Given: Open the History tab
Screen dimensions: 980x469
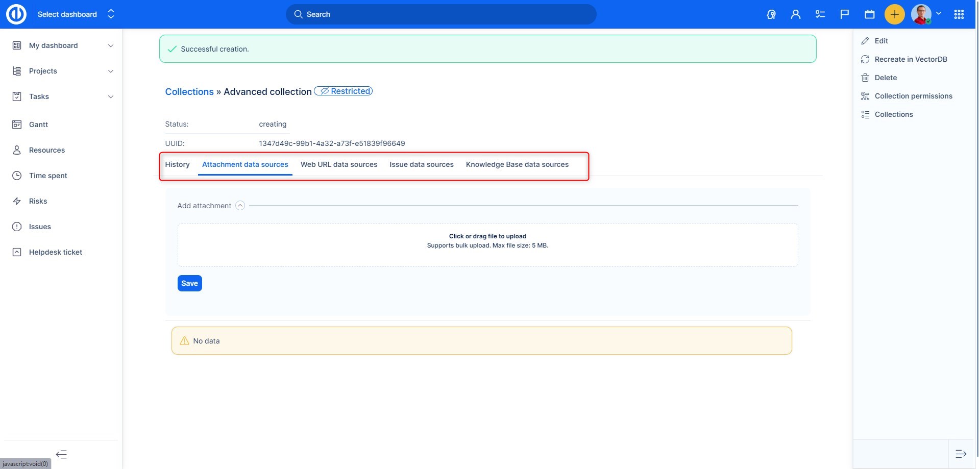Looking at the screenshot, I should (x=177, y=164).
